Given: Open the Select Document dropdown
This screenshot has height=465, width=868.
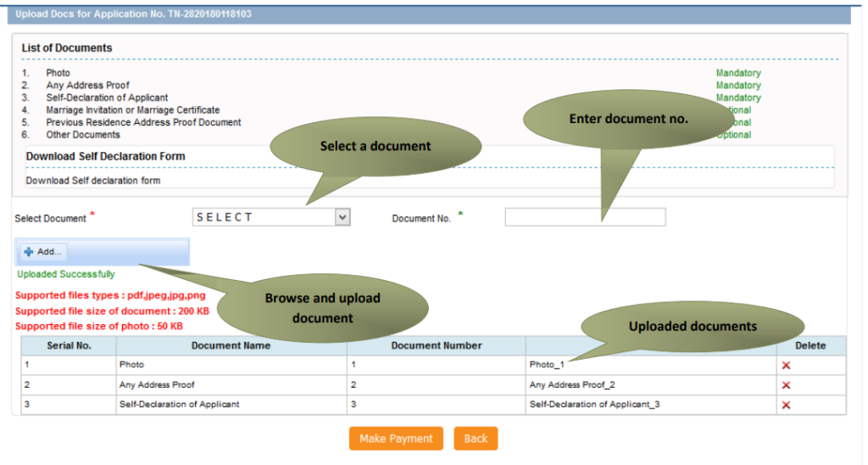Looking at the screenshot, I should (271, 217).
